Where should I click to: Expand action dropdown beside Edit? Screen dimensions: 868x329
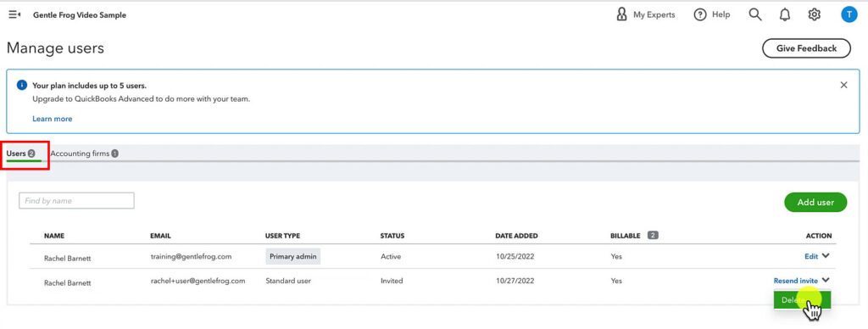click(826, 256)
